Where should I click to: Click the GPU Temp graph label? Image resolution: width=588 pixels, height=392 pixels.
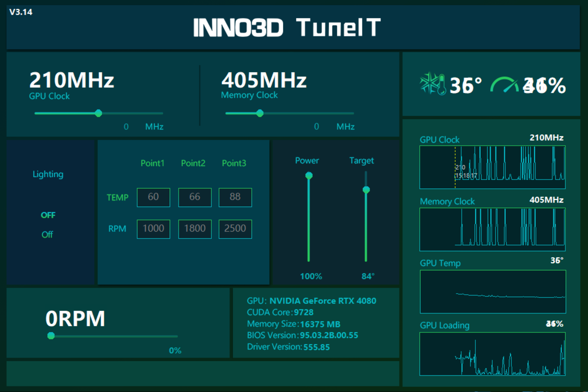click(440, 263)
